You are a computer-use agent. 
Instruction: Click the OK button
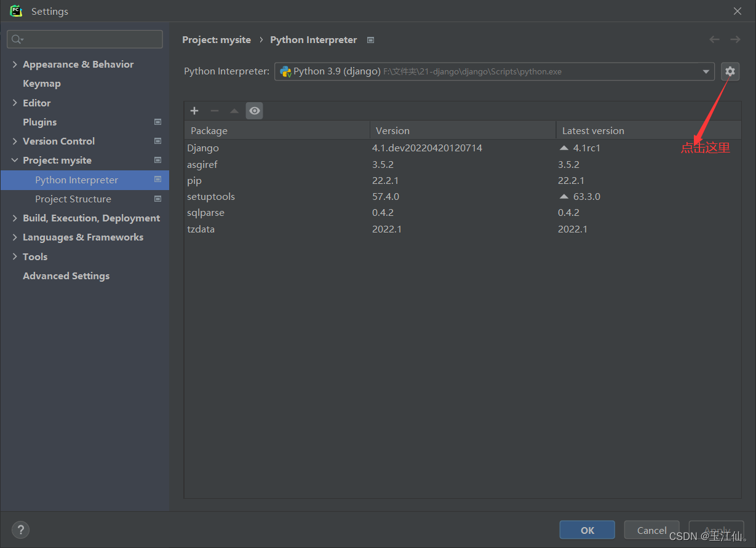[x=587, y=530]
